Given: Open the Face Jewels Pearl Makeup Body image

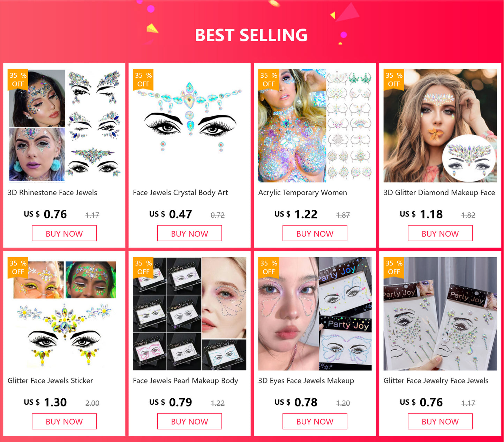Looking at the screenshot, I should click(189, 314).
